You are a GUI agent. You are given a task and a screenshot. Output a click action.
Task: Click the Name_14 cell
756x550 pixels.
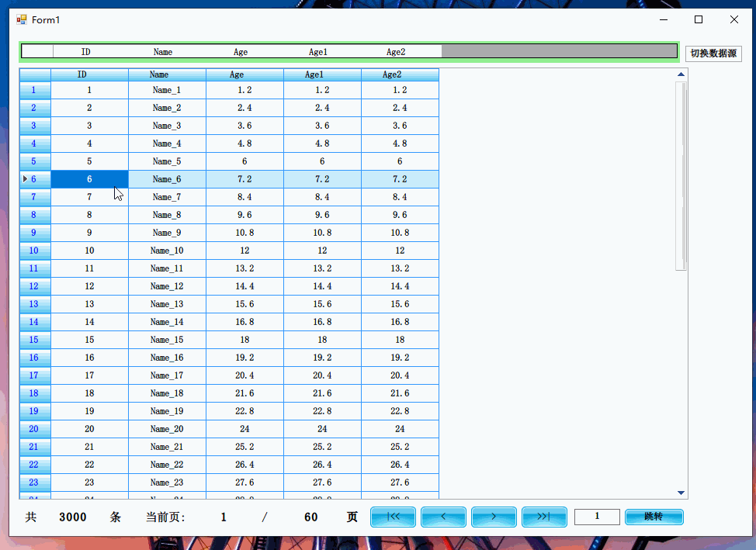tap(168, 322)
